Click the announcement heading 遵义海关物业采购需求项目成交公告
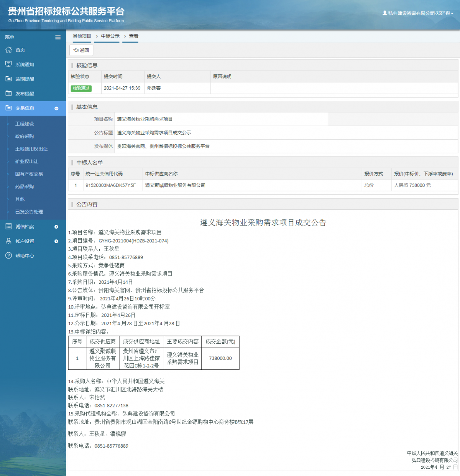Screen dimensions: 460x476 (263, 222)
